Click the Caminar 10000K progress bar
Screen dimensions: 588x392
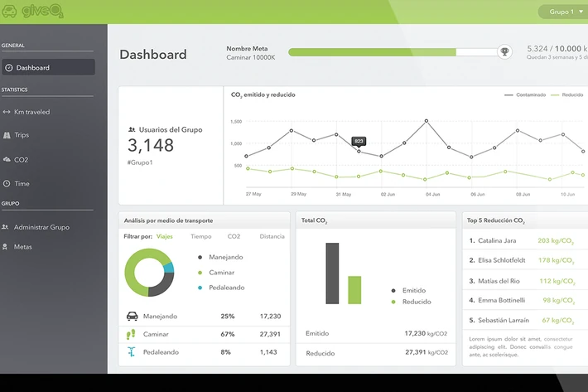393,52
